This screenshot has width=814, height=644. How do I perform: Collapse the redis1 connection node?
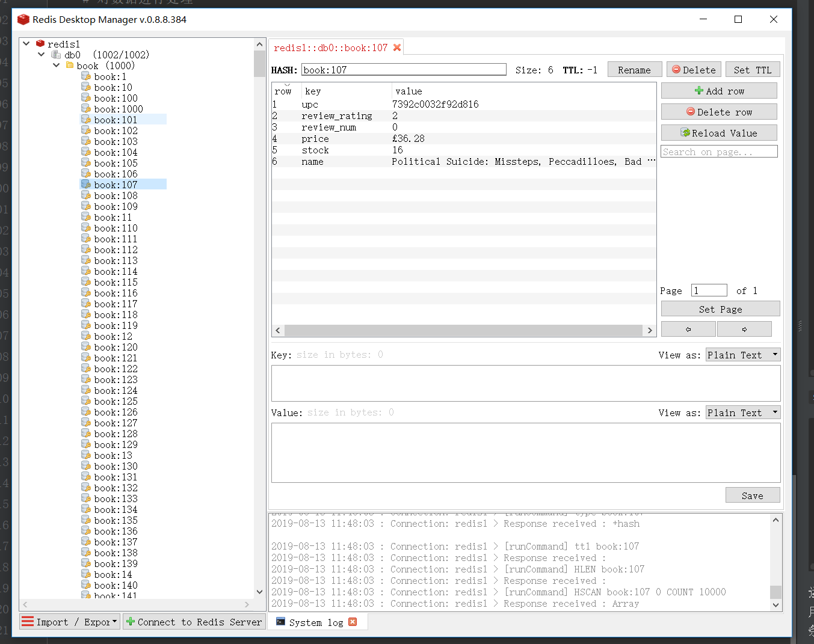26,43
